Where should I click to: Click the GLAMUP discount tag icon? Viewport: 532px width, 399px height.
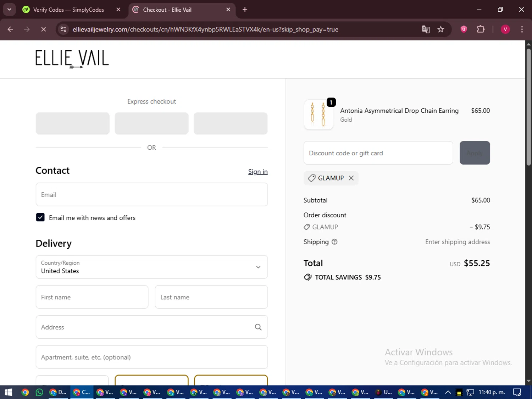pyautogui.click(x=311, y=178)
